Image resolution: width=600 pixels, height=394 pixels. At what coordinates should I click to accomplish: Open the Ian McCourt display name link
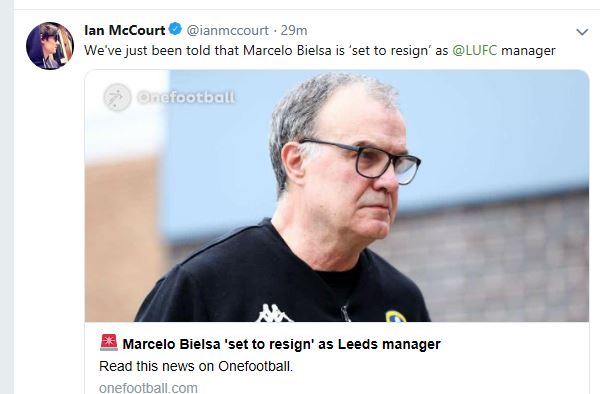[x=124, y=30]
